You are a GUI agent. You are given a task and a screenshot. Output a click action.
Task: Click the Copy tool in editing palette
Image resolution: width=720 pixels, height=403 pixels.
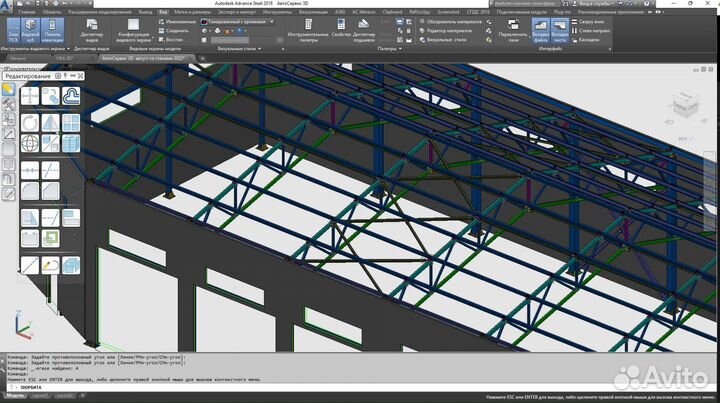click(50, 96)
